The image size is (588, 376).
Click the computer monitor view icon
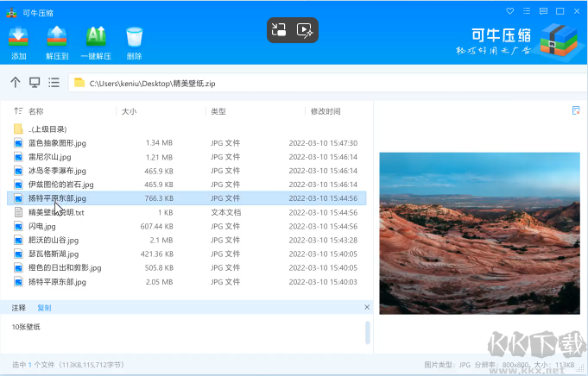coord(35,83)
